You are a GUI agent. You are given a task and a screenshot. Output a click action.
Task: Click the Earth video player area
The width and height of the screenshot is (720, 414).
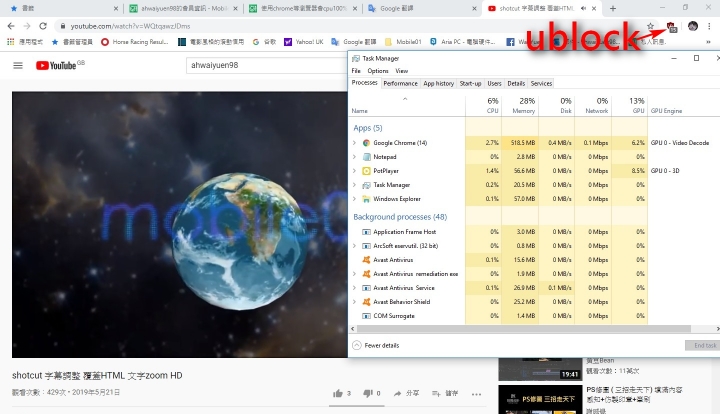(x=180, y=224)
